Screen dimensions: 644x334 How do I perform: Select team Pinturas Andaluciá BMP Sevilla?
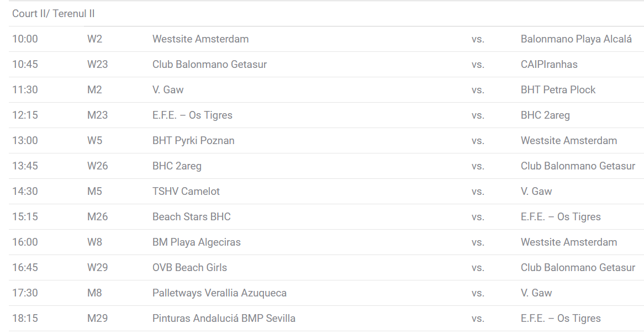coord(224,319)
